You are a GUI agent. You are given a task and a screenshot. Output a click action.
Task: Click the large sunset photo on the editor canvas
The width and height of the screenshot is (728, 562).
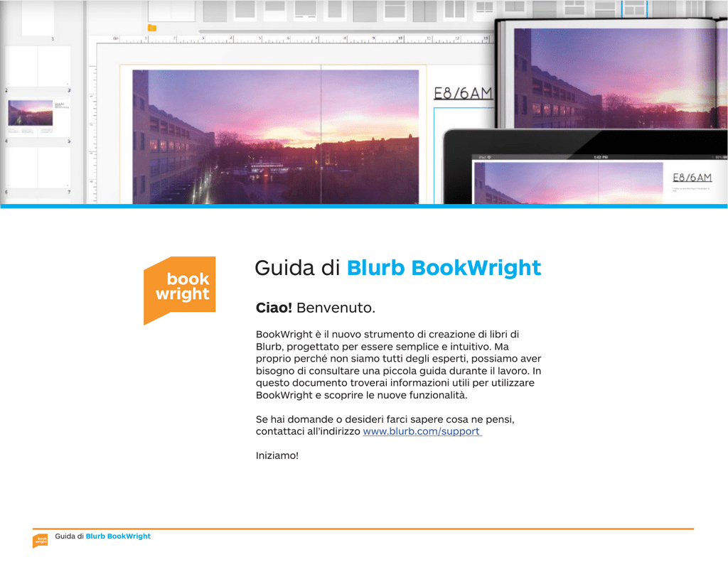(275, 137)
